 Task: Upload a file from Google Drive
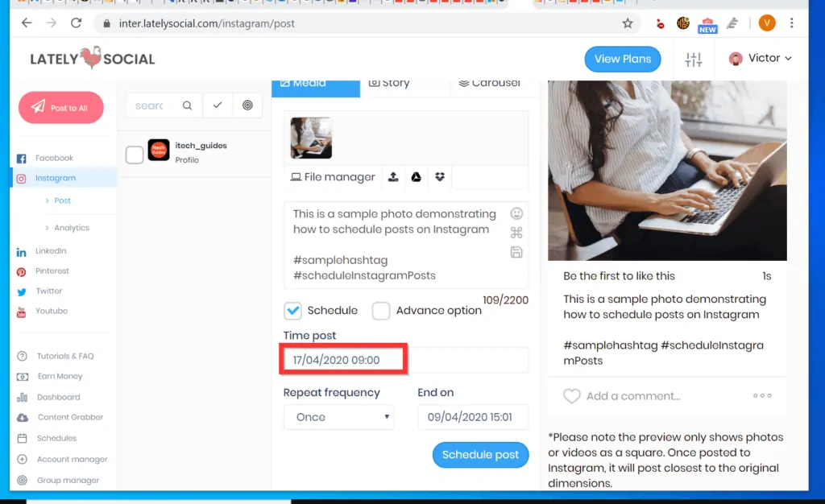416,177
